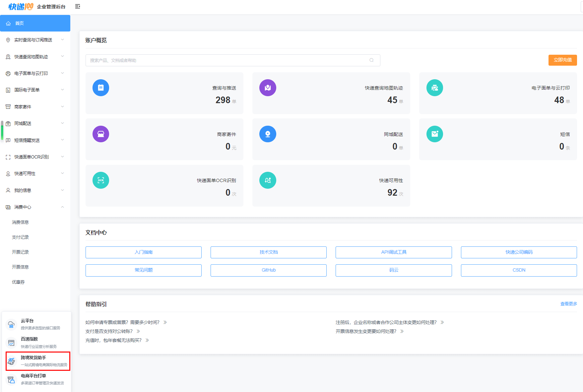This screenshot has width=583, height=392.
Task: Collapse the sidebar using the hamburger icon
Action: pos(78,6)
